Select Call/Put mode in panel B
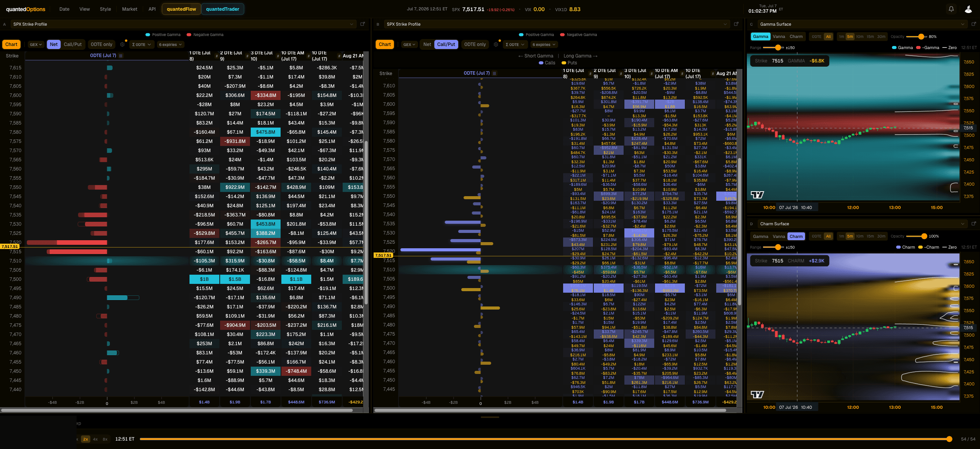 (x=446, y=44)
